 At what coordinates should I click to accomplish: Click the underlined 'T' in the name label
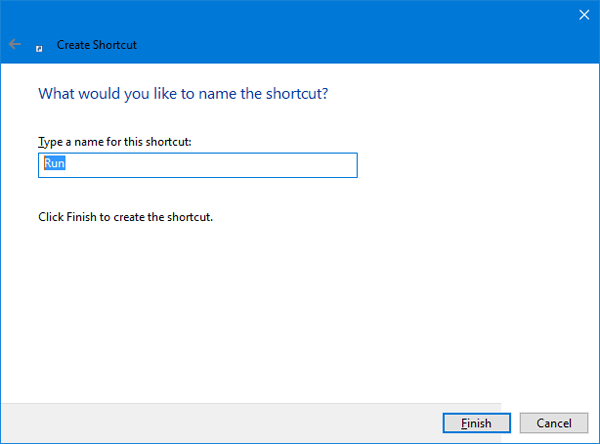(x=40, y=142)
